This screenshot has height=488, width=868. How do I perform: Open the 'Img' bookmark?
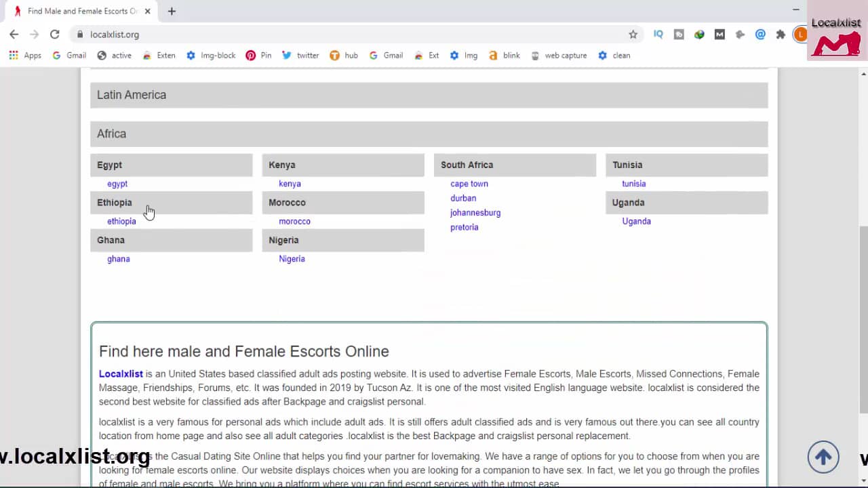click(x=463, y=56)
